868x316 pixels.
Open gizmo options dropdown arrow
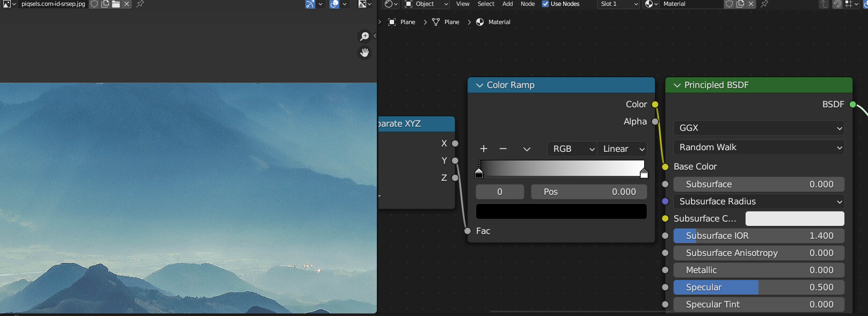pyautogui.click(x=320, y=4)
